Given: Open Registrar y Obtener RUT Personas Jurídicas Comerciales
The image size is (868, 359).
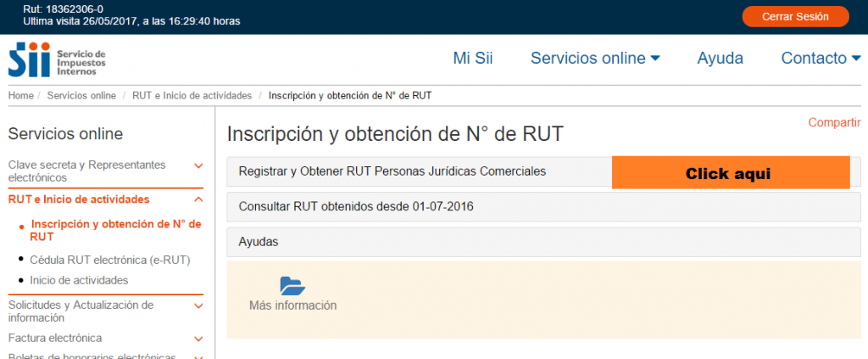Looking at the screenshot, I should [392, 171].
